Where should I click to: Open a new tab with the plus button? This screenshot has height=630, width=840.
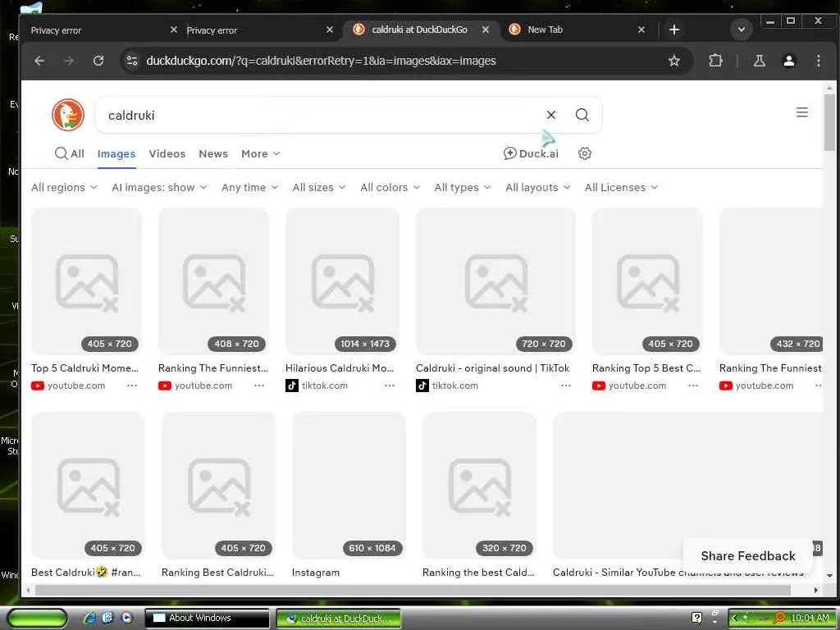coord(674,30)
